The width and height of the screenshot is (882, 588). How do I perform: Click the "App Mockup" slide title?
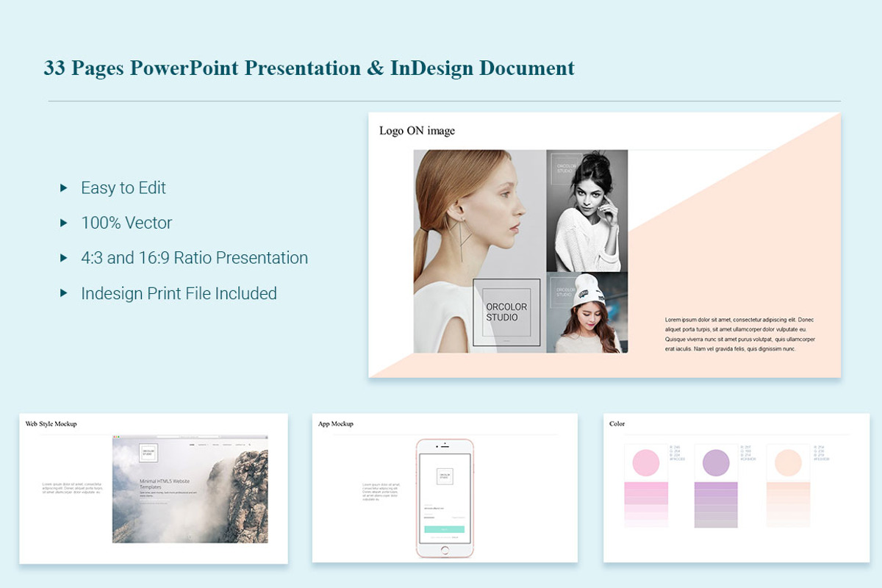click(336, 424)
